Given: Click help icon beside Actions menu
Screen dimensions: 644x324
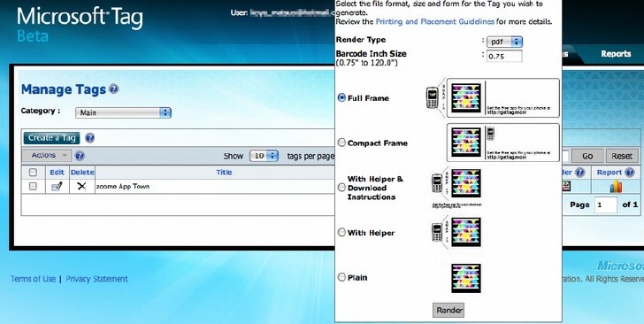Looking at the screenshot, I should pos(80,156).
